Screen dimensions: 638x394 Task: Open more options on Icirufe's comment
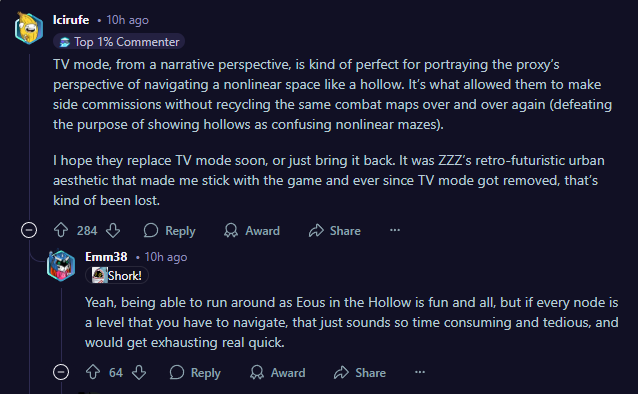click(x=395, y=230)
